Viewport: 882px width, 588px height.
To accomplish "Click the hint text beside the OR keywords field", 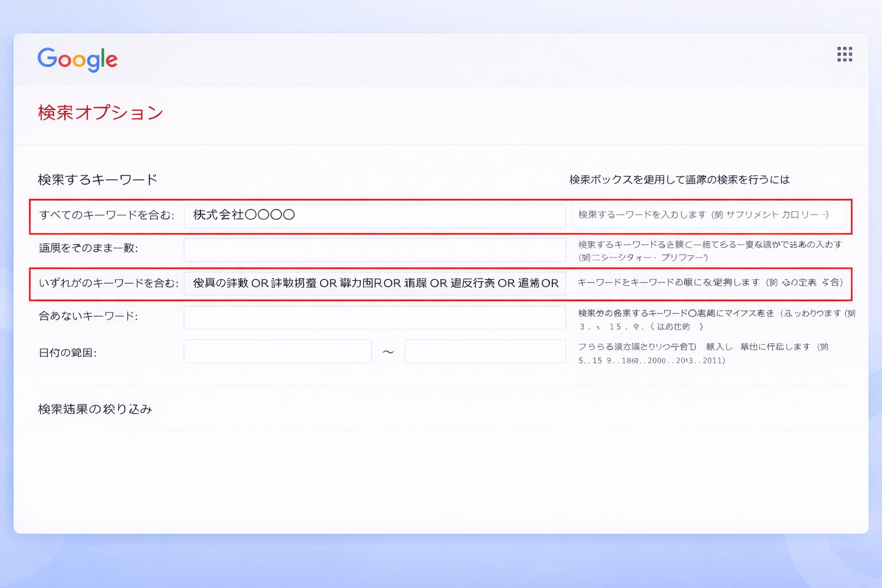I will [x=710, y=283].
